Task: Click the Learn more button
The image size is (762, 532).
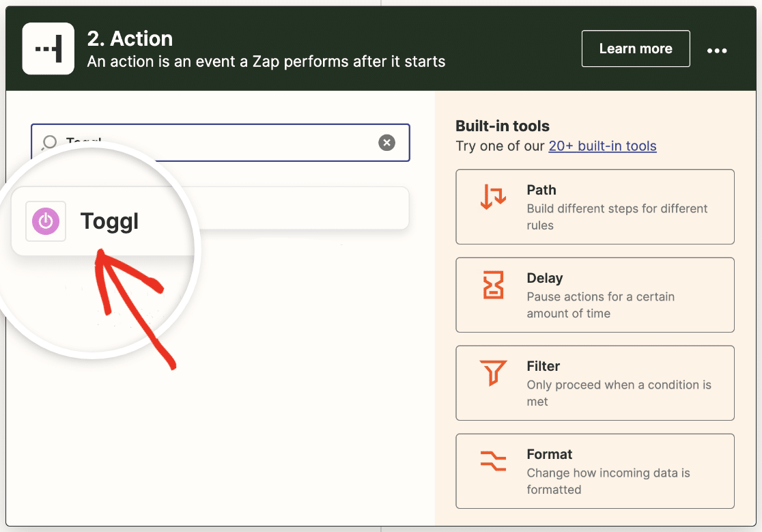Action: (636, 48)
